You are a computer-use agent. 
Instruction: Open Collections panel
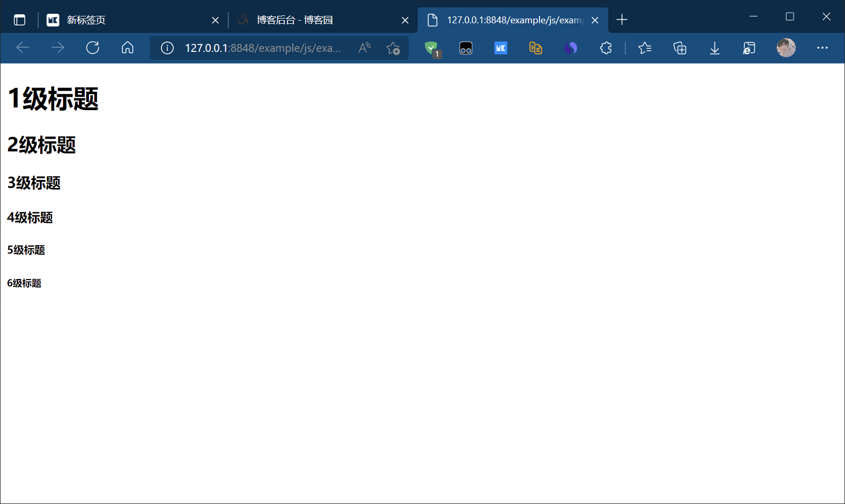coord(680,48)
